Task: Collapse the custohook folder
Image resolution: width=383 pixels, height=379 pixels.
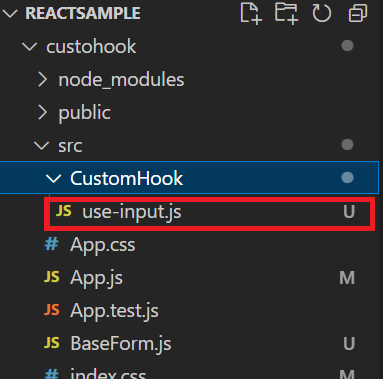Action: click(x=29, y=46)
